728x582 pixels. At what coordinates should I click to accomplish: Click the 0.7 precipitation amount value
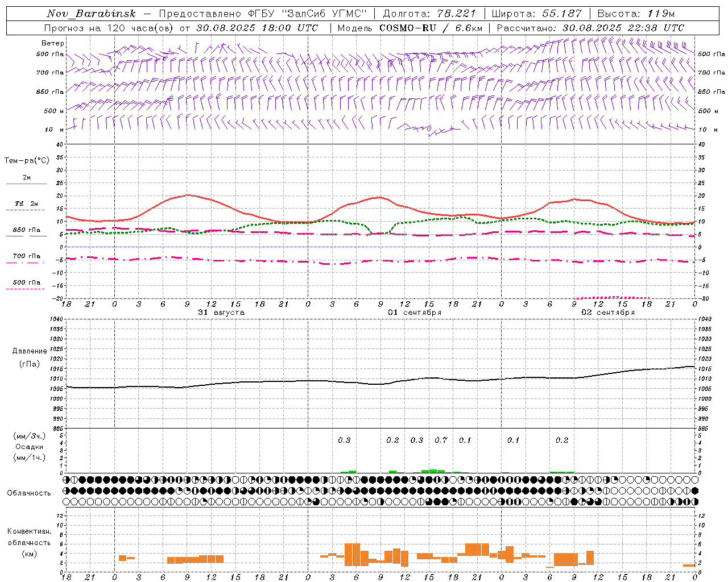[441, 440]
